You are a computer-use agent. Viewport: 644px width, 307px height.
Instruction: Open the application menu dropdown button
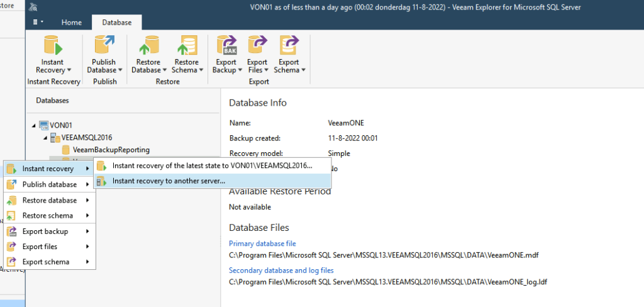point(37,23)
